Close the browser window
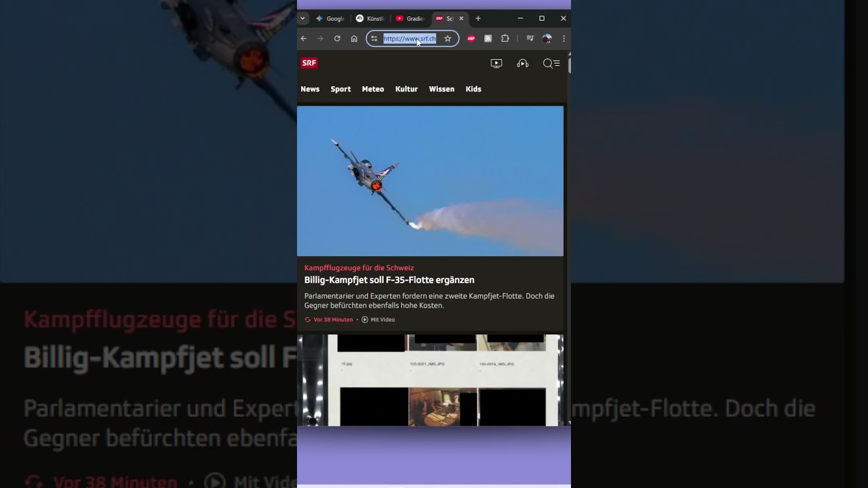Viewport: 868px width, 488px height. click(x=563, y=18)
